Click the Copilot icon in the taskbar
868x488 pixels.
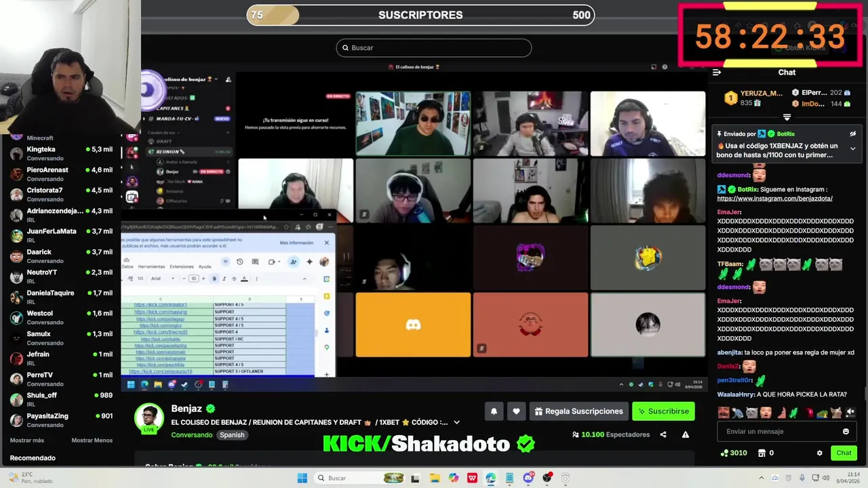(x=453, y=478)
